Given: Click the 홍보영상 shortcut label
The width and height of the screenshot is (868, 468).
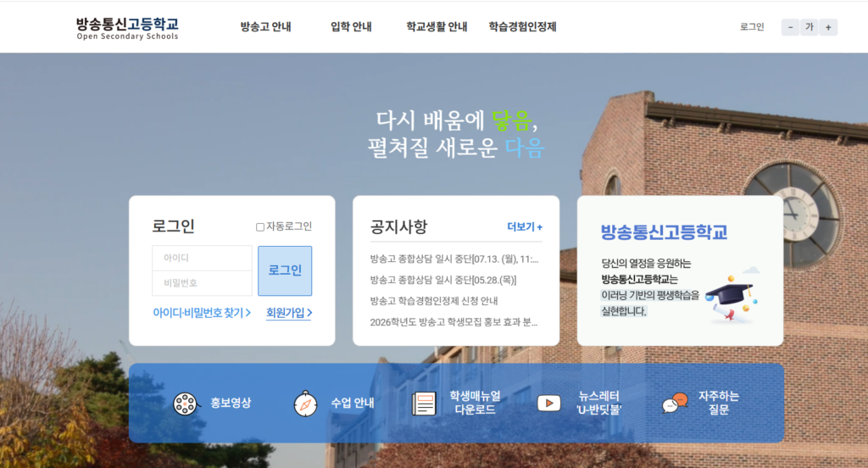Looking at the screenshot, I should click(x=231, y=404).
